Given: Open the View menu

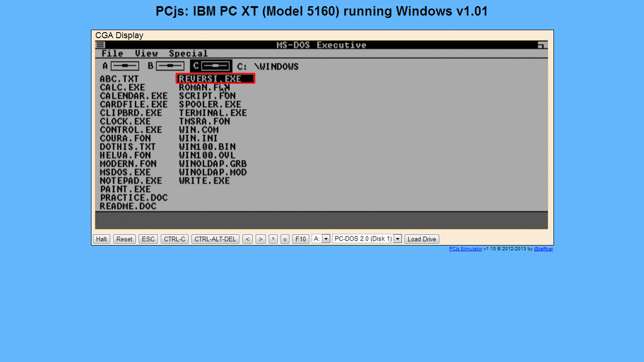Looking at the screenshot, I should pyautogui.click(x=146, y=53).
